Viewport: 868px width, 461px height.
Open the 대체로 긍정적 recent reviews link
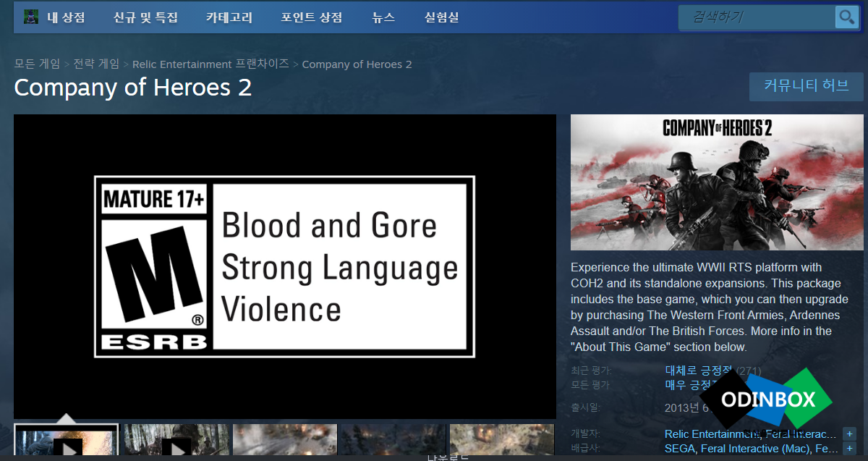pyautogui.click(x=699, y=371)
